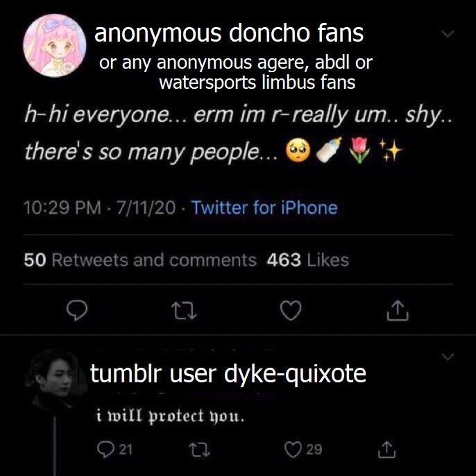The image size is (476, 476).
Task: Share the 'i will protect you' reply
Action: point(386,450)
